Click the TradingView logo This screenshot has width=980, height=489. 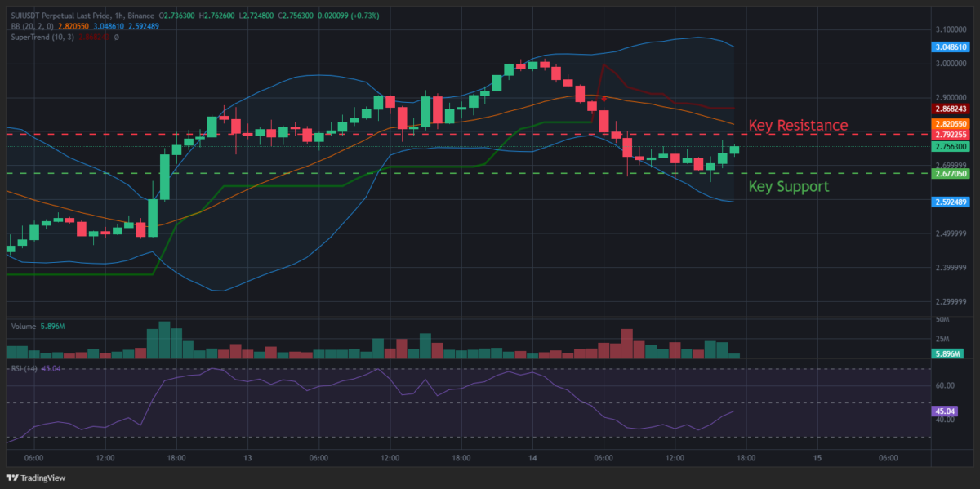coord(36,478)
